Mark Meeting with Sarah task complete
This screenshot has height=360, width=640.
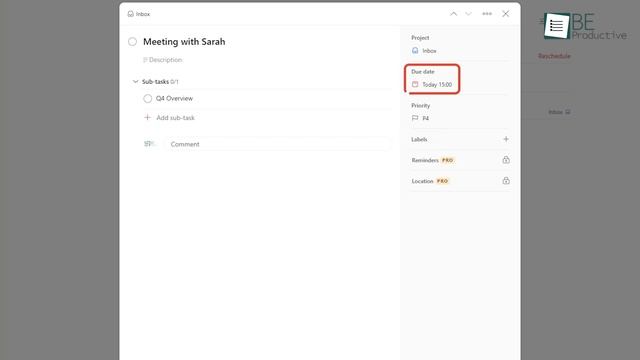click(x=132, y=42)
